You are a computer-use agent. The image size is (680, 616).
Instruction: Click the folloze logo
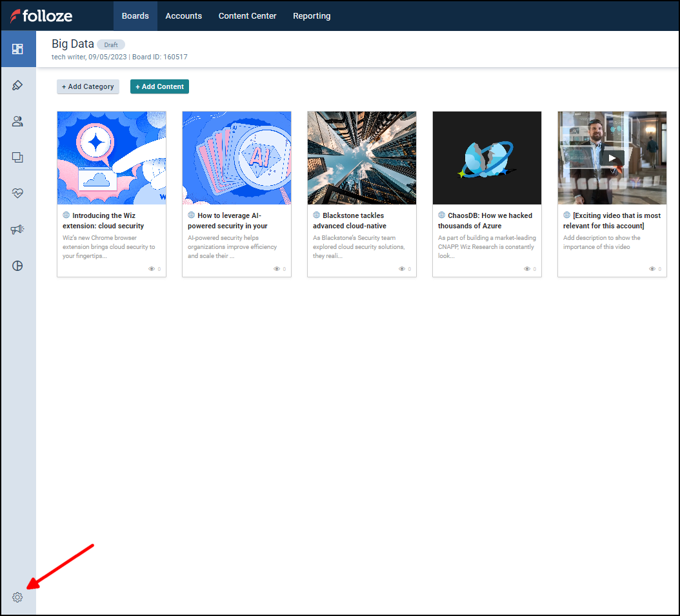coord(41,16)
